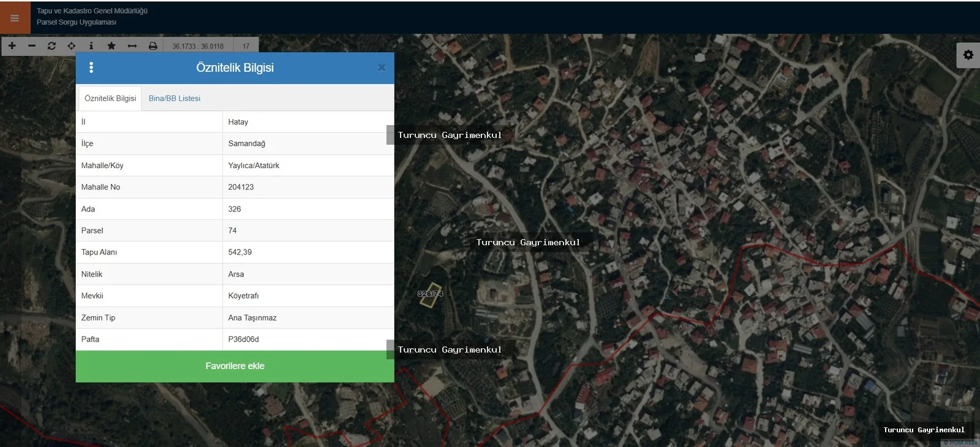Open the hamburger menu in the header
The width and height of the screenshot is (980, 447).
point(15,18)
